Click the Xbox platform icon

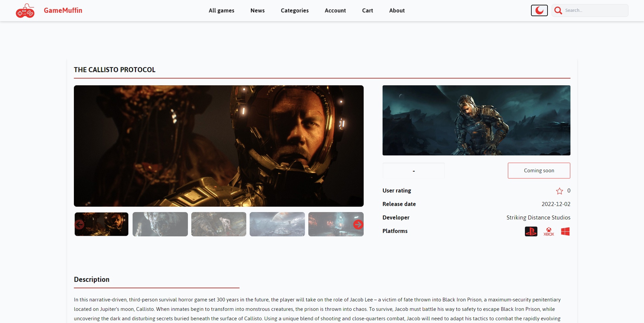point(549,231)
